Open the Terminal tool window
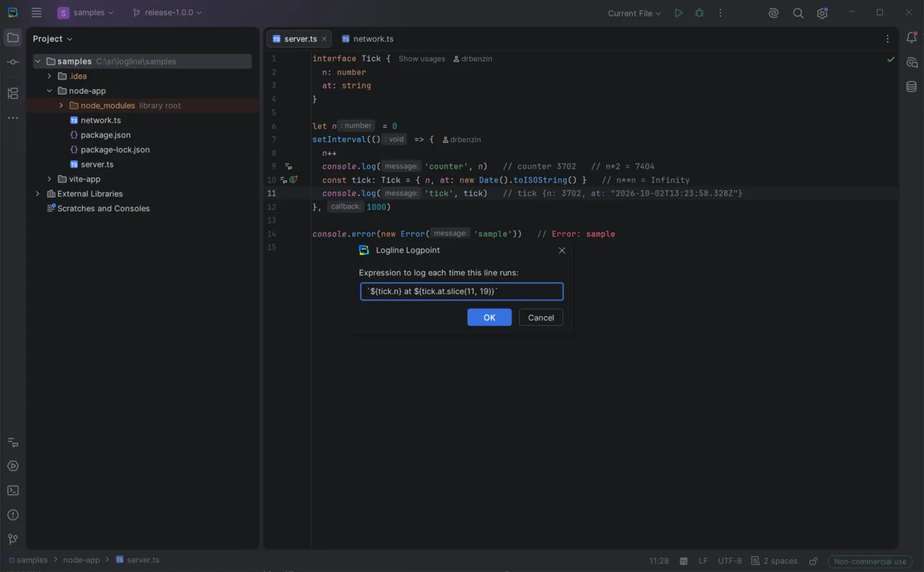Image resolution: width=924 pixels, height=572 pixels. pyautogui.click(x=13, y=490)
